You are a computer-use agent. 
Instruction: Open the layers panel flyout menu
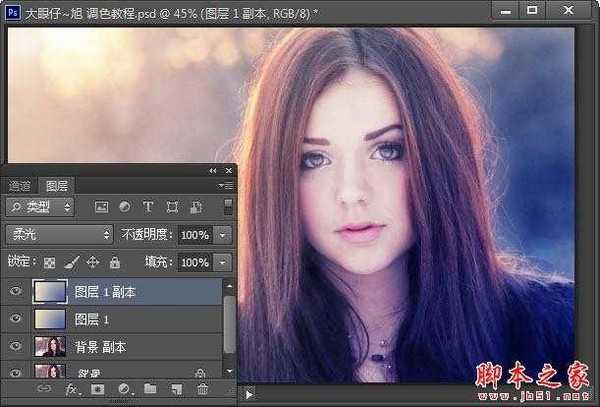tap(227, 186)
